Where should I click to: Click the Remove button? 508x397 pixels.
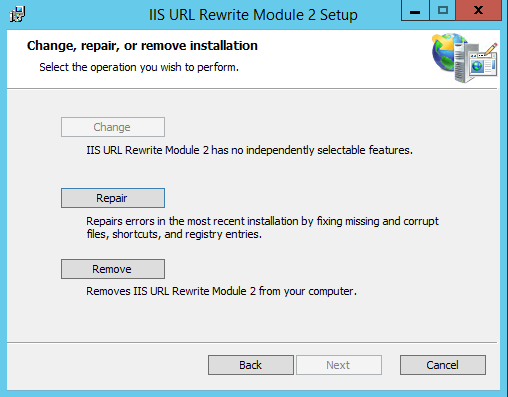[113, 269]
